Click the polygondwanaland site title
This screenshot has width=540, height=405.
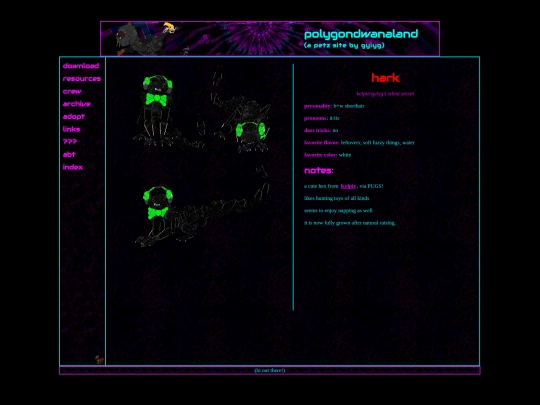[x=361, y=34]
